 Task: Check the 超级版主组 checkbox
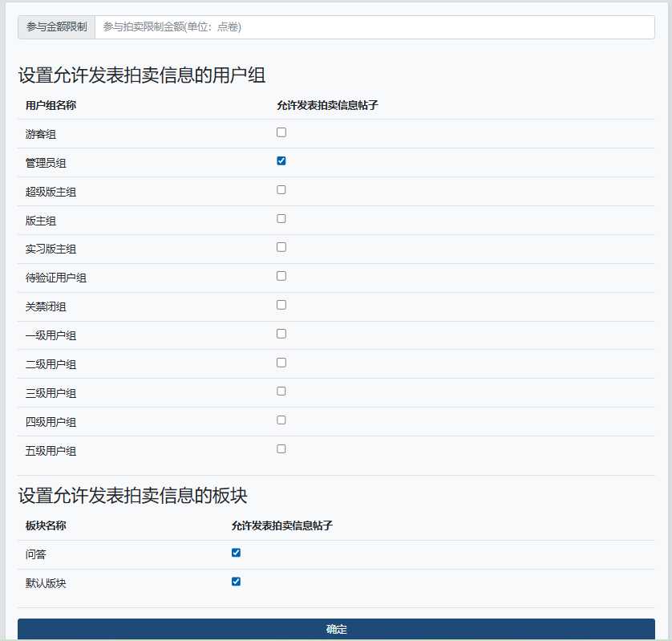point(281,189)
